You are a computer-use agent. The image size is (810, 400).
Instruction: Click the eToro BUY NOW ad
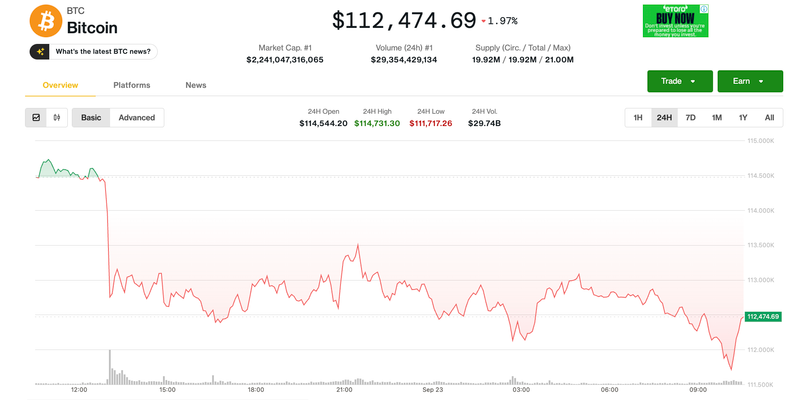coord(675,21)
